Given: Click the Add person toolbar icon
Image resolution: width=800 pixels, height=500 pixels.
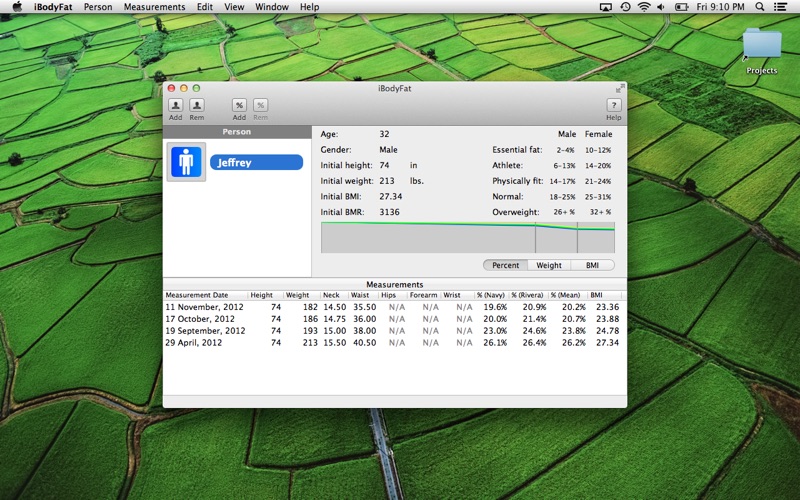Looking at the screenshot, I should pos(176,105).
